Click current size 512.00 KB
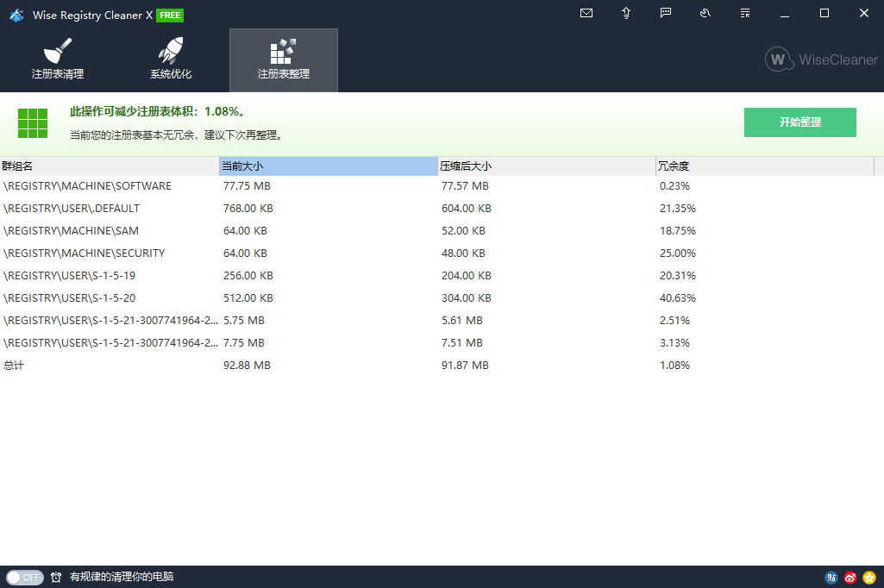 248,298
